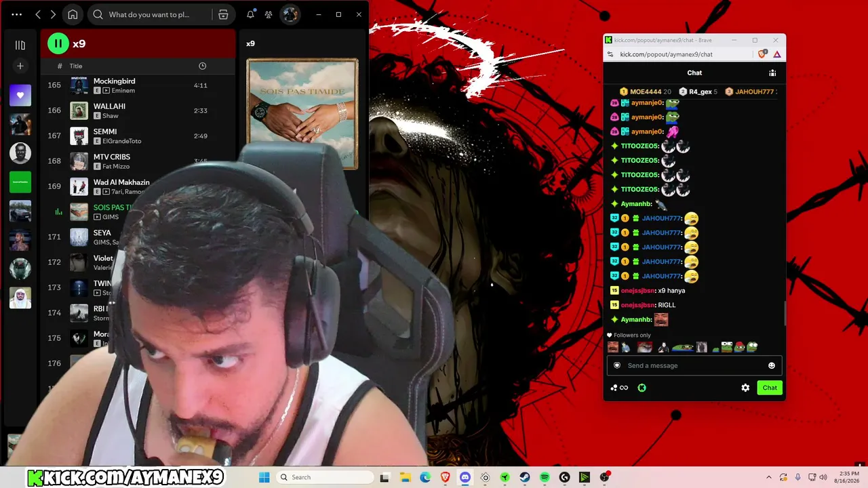Select the track WALLAHI
The height and width of the screenshot is (488, 868).
[109, 106]
